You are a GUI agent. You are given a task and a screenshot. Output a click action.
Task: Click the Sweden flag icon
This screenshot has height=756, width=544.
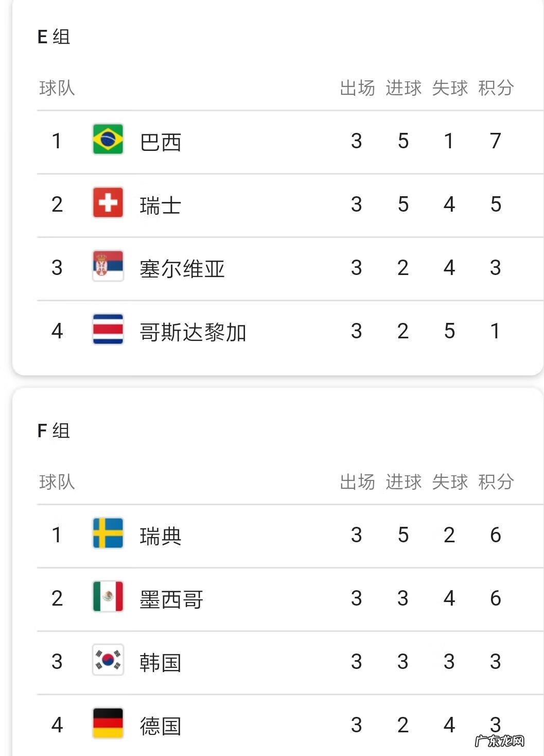click(108, 533)
